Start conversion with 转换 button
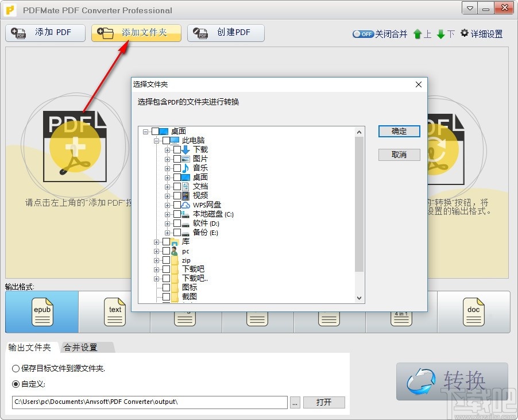This screenshot has width=518, height=420. (x=452, y=382)
